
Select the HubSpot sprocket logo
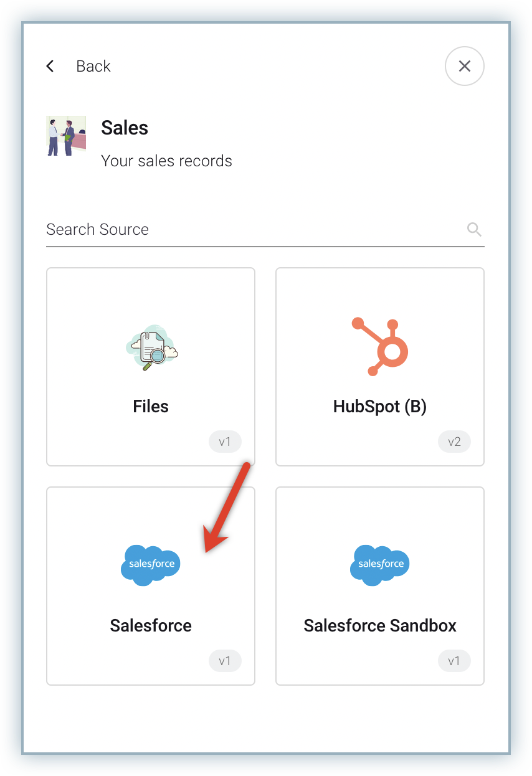(380, 346)
